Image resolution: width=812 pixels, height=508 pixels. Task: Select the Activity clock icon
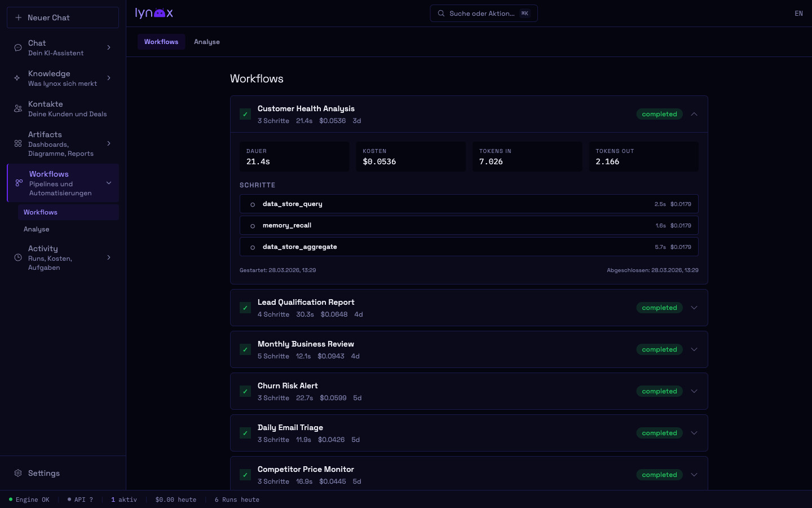tap(17, 257)
